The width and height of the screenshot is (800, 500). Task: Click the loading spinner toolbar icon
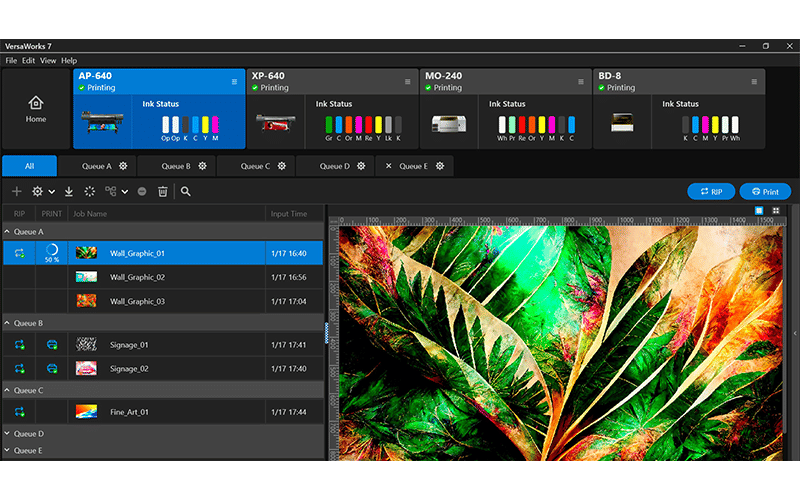[x=90, y=191]
